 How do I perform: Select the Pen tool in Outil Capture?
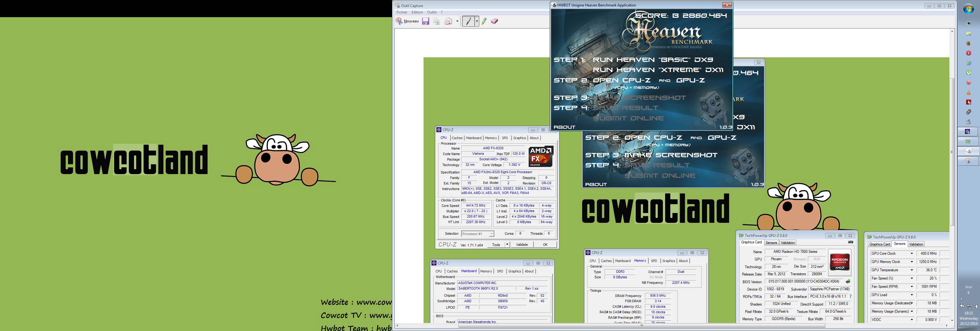pyautogui.click(x=468, y=21)
